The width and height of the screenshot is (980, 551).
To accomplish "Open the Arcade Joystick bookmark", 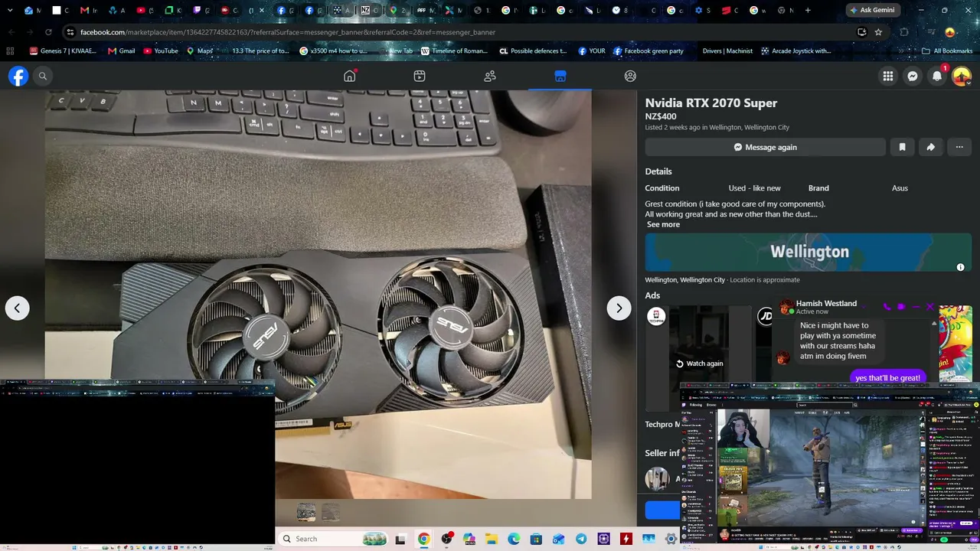I will tap(795, 51).
